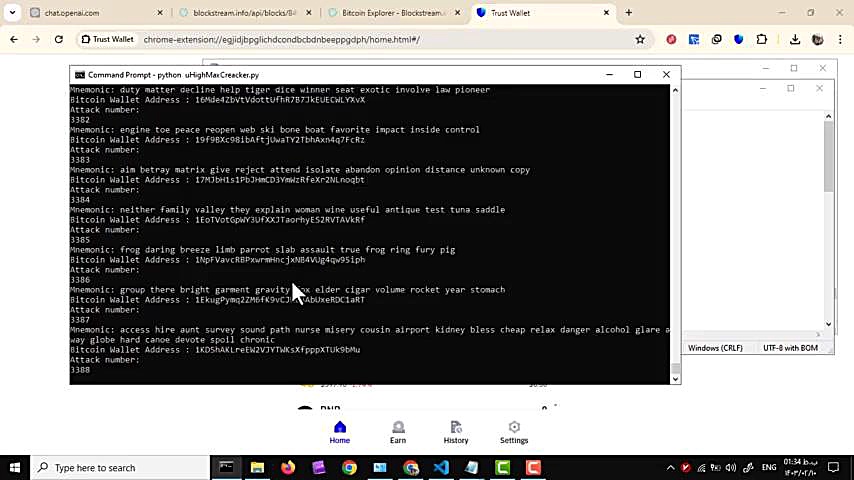Click address 16Mde4ZbVtVdottUfhR7B7JkEUECWLYXvX

(x=280, y=100)
